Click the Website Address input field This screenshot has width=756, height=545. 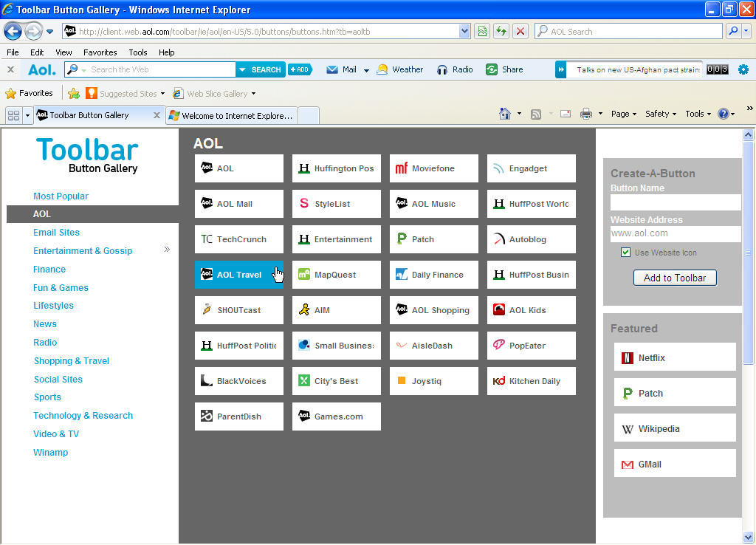coord(674,234)
